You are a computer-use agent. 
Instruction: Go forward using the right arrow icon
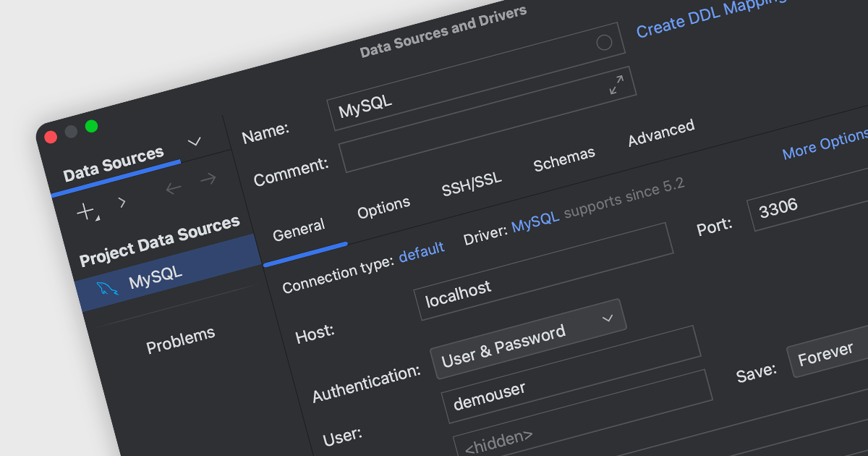pyautogui.click(x=208, y=178)
